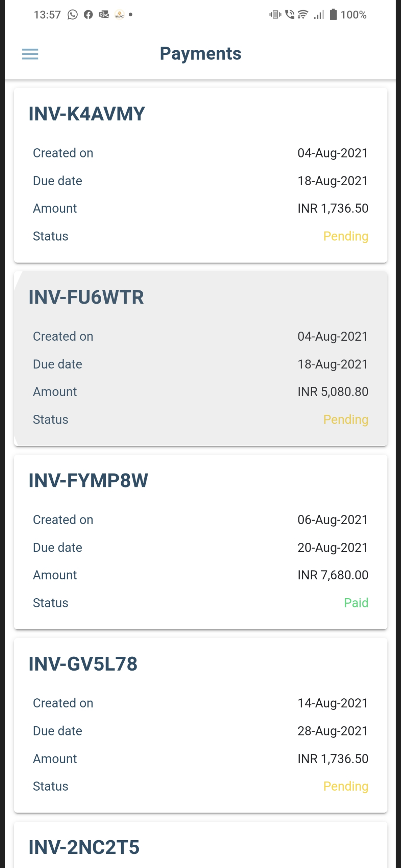
Task: Open invoice INV-FU6WTR
Action: (x=86, y=297)
